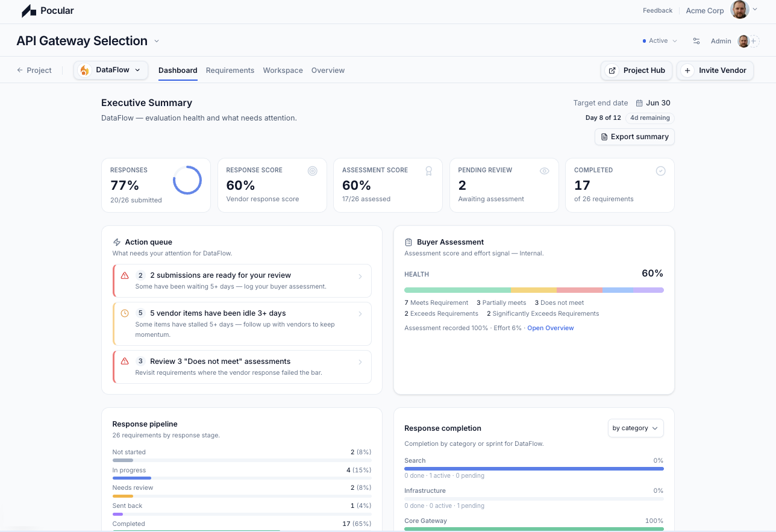Click the Acme Corp organization name
This screenshot has width=776, height=532.
(x=705, y=10)
